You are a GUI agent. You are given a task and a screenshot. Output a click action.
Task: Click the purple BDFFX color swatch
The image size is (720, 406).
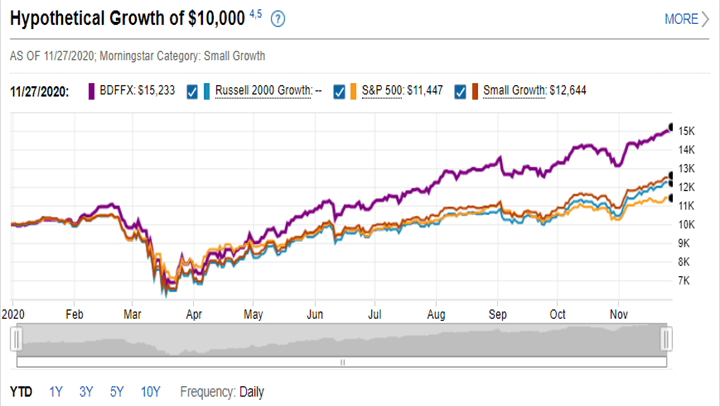point(93,92)
